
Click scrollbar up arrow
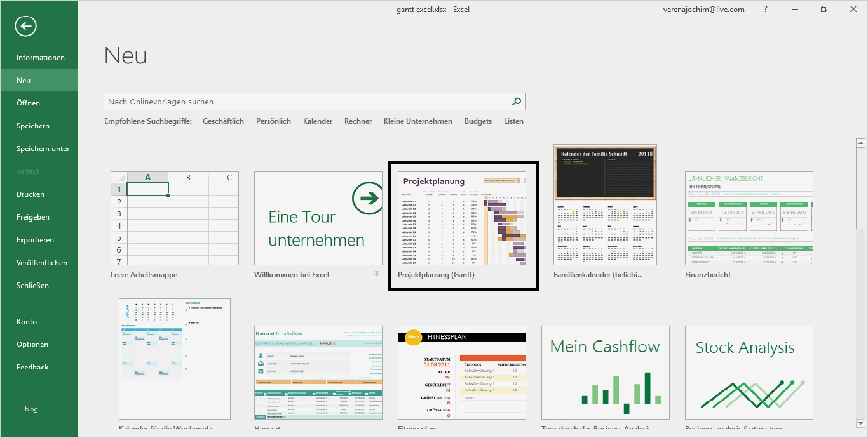pyautogui.click(x=861, y=144)
